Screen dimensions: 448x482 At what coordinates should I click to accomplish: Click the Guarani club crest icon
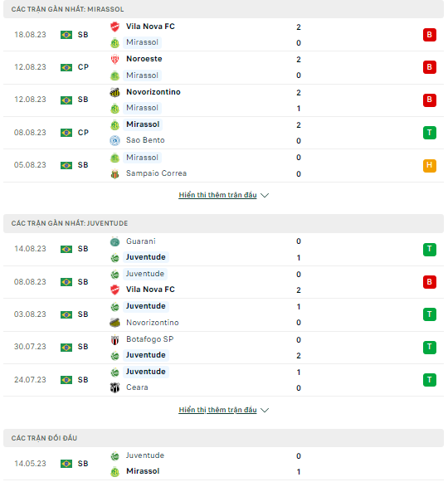pyautogui.click(x=114, y=241)
